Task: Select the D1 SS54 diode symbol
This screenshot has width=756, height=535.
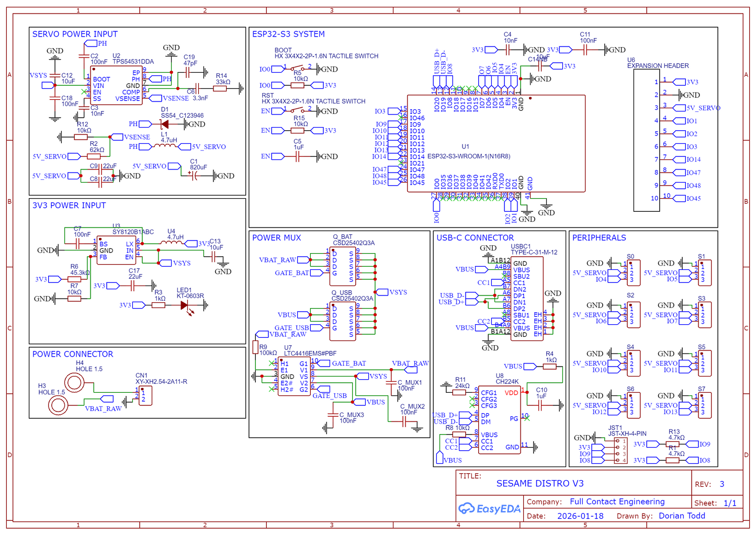Action: (x=164, y=124)
